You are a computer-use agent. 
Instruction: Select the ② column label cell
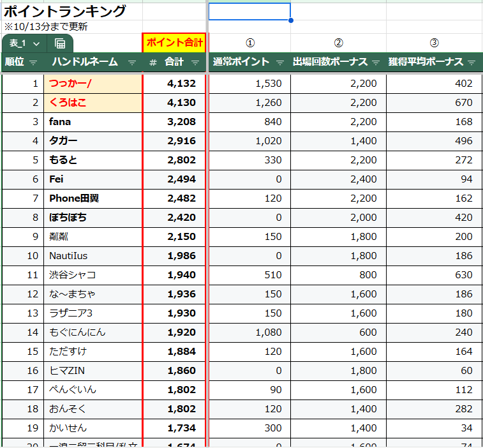coord(338,43)
